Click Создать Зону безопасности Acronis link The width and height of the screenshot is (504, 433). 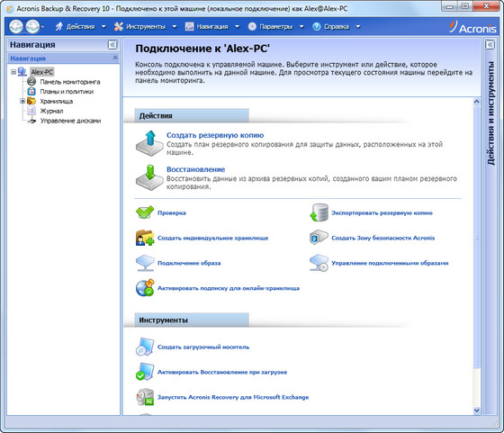coord(383,238)
